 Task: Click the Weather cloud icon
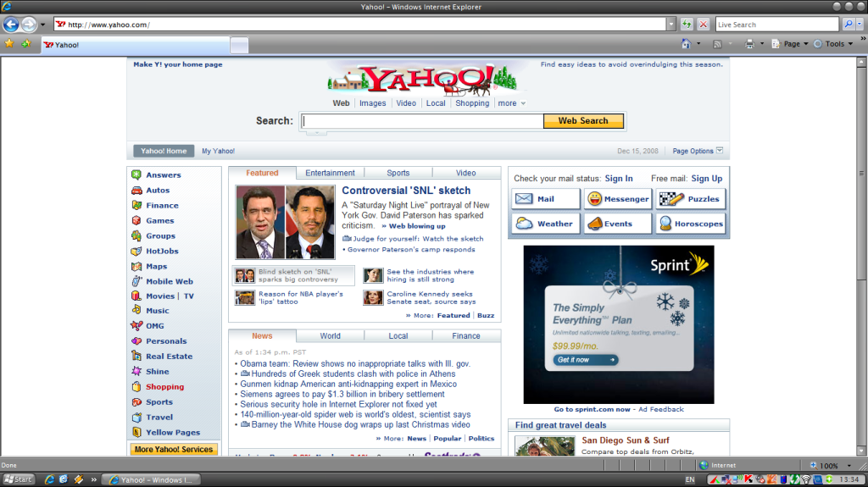524,224
